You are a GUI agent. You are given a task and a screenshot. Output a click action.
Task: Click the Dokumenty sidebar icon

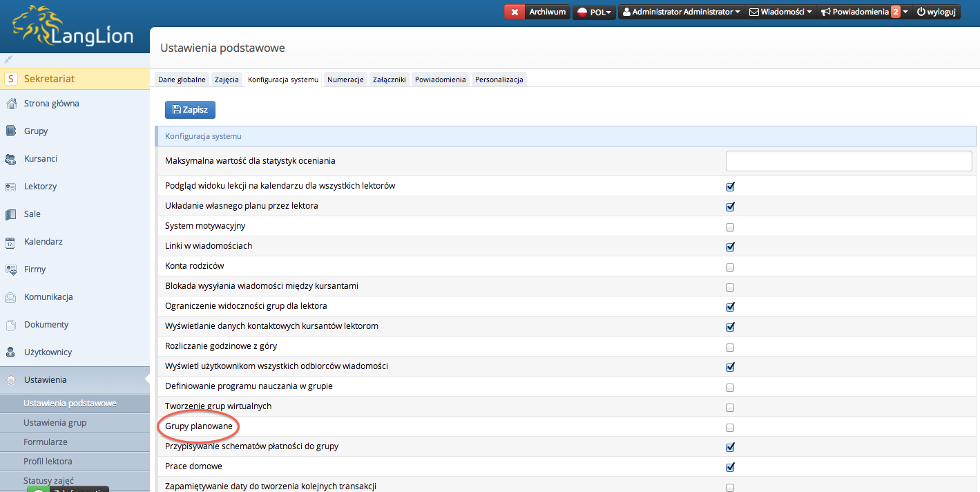10,325
